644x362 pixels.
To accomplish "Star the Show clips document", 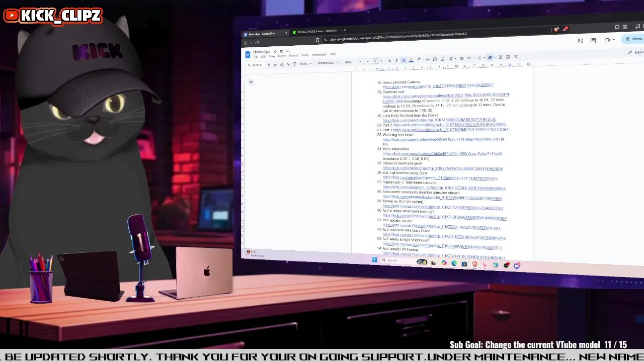I will tap(275, 51).
